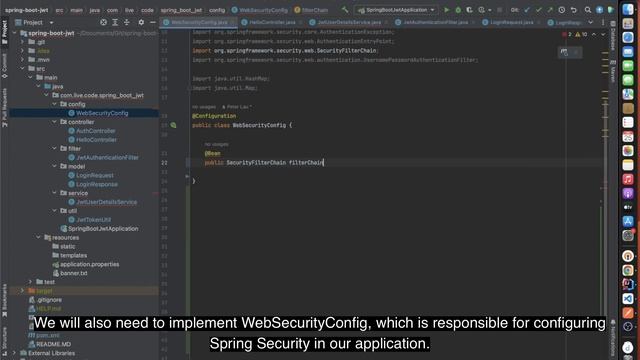Expand External Libraries node
The width and height of the screenshot is (640, 360).
[14, 353]
